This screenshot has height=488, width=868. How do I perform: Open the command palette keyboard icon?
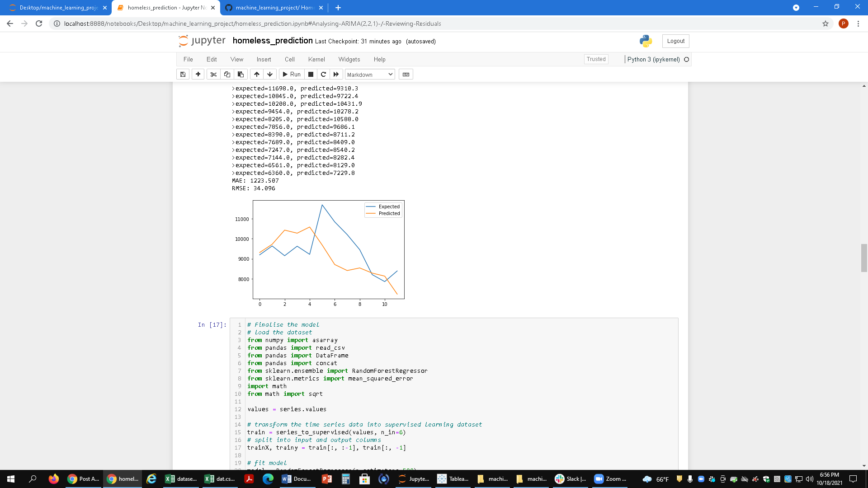[406, 74]
